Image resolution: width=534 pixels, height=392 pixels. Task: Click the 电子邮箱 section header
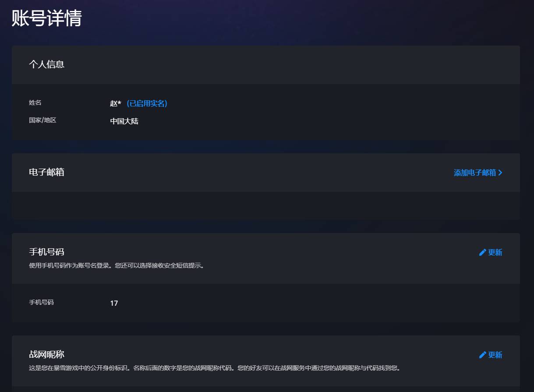(47, 172)
